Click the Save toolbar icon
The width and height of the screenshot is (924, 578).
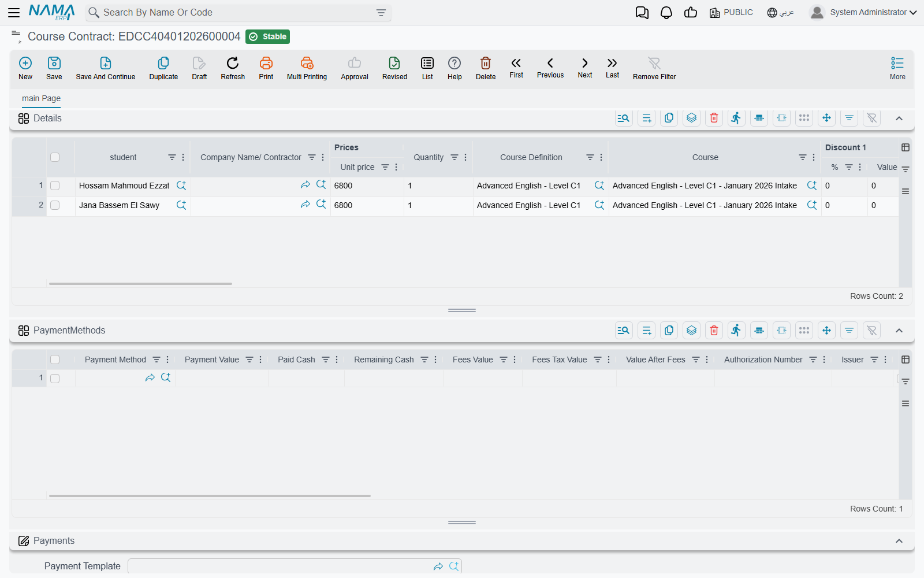pyautogui.click(x=54, y=63)
